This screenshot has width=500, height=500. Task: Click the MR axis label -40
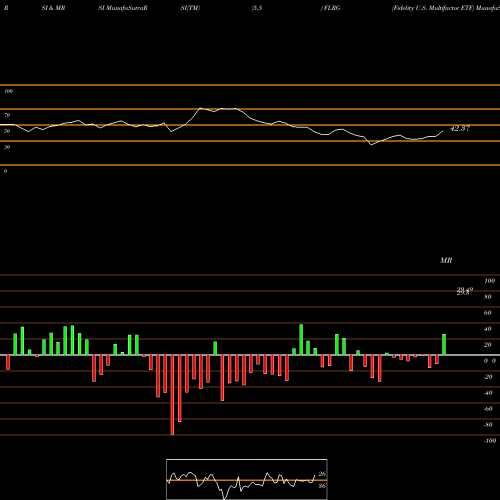coord(488,393)
